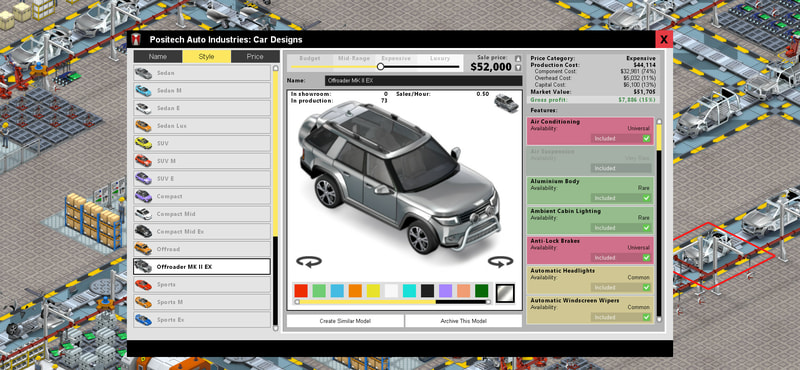Click the purple SUV E car icon

(143, 179)
